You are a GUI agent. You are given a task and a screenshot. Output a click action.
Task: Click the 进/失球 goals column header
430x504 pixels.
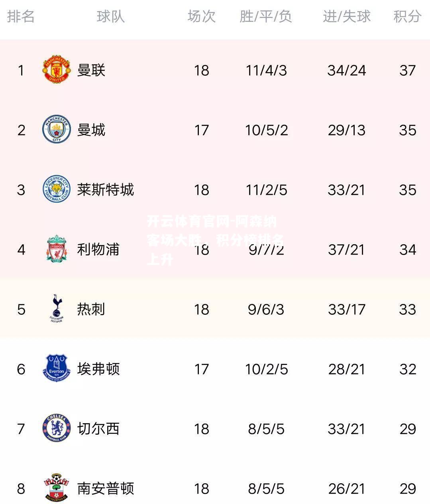coord(347,16)
